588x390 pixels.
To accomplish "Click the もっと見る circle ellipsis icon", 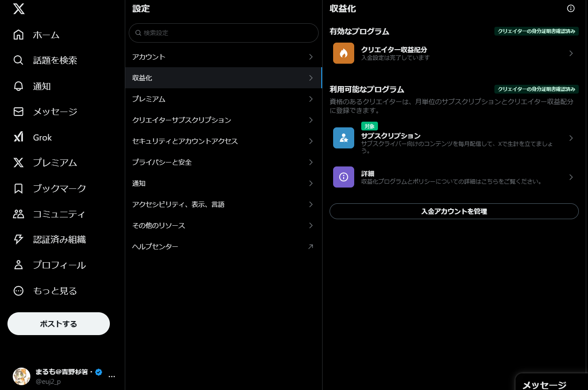I will 18,291.
